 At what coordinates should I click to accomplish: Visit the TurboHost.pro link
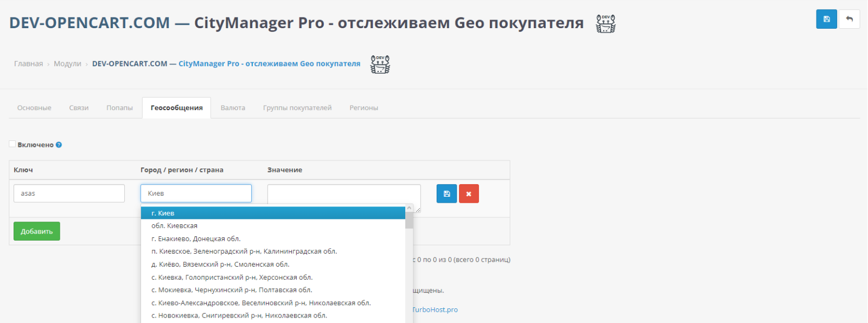pos(435,309)
